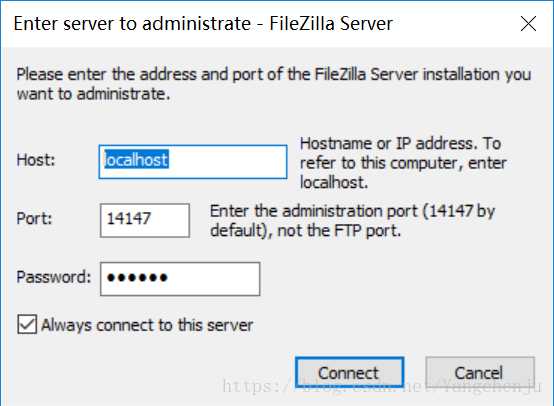Click the "not the FTP port" text
Screen dimensions: 554x406
pos(339,231)
